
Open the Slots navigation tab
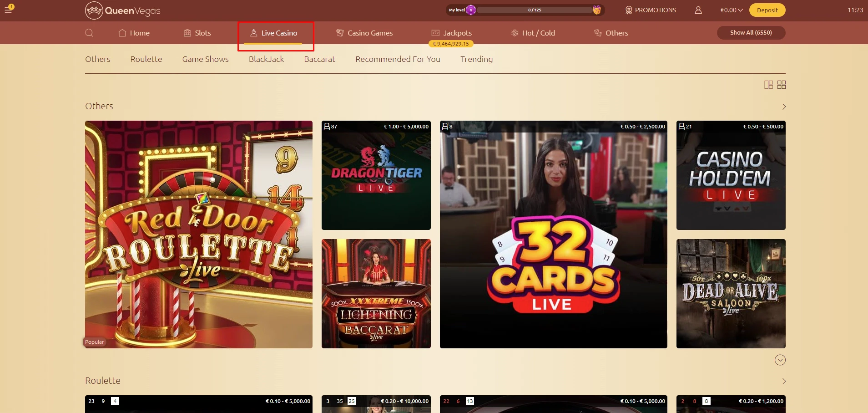[197, 33]
